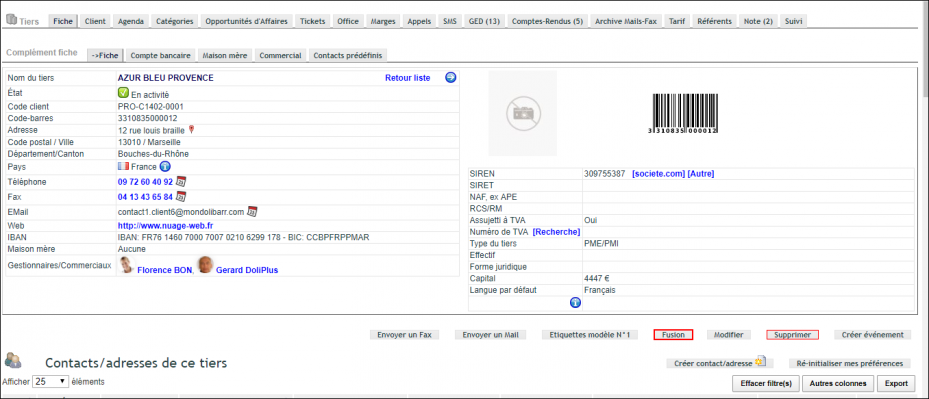
Task: Click the info icon under Langue par défaut
Action: [575, 303]
